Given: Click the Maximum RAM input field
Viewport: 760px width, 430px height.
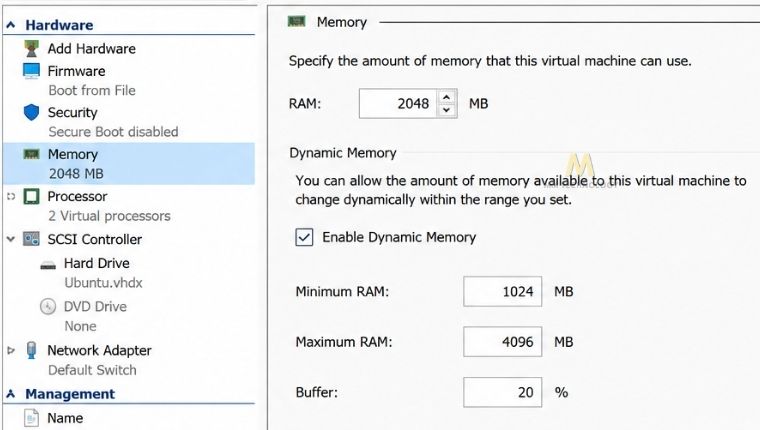Looking at the screenshot, I should (x=503, y=342).
